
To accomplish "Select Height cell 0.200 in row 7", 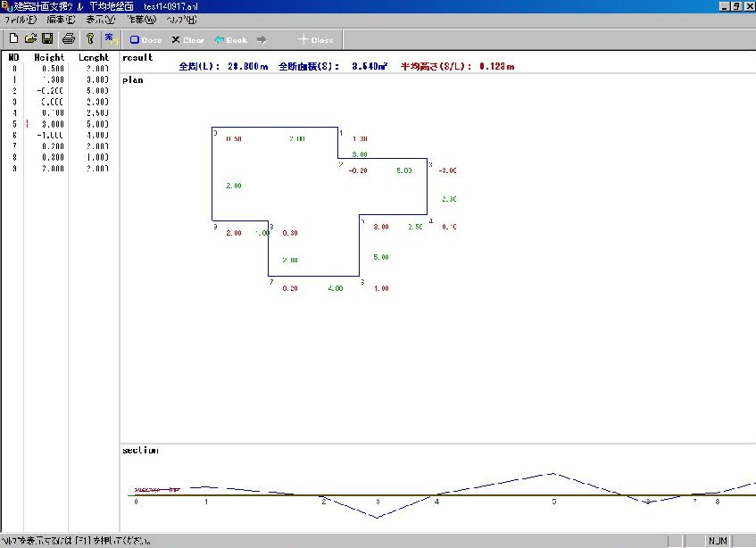I will 53,146.
